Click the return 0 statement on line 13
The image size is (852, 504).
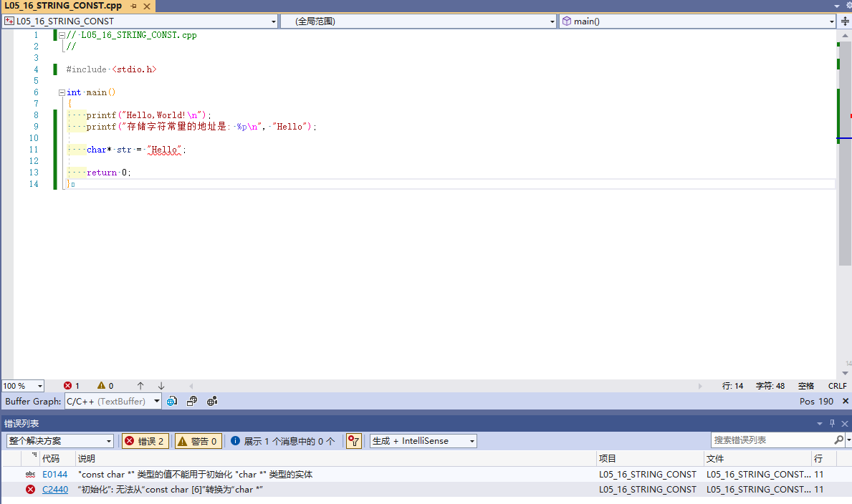click(108, 173)
